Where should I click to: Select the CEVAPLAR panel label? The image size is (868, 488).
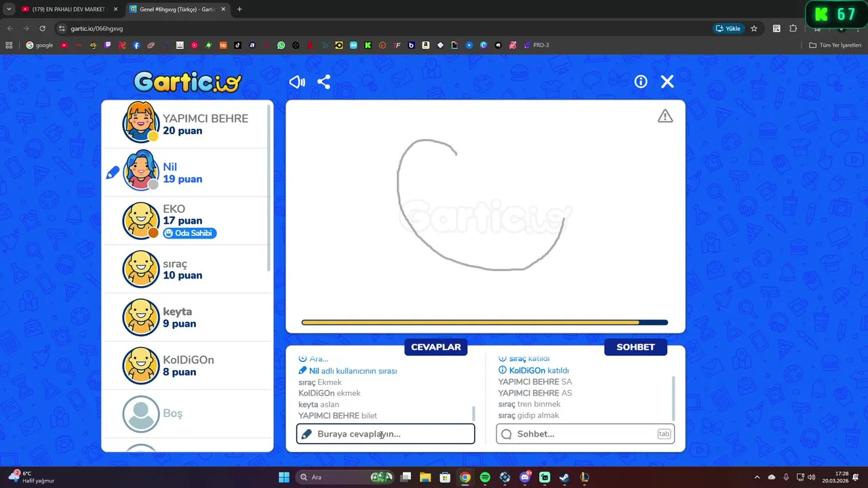tap(436, 347)
